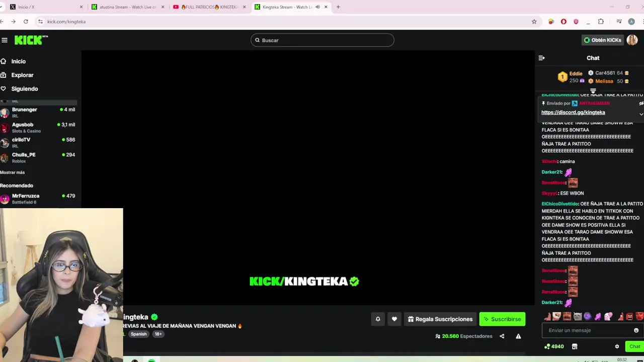The image size is (644, 362).
Task: Open the hamburger sidebar menu
Action: pyautogui.click(x=5, y=40)
